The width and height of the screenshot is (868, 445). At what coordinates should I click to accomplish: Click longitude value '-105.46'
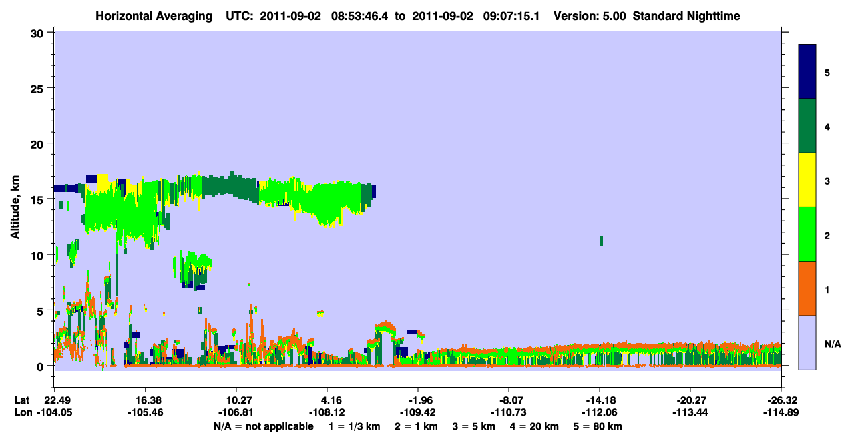point(145,412)
